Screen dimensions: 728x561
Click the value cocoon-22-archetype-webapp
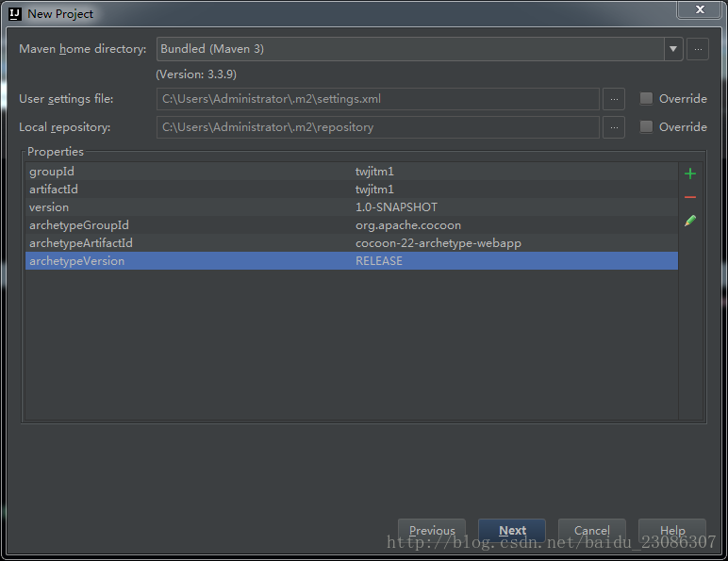click(438, 243)
